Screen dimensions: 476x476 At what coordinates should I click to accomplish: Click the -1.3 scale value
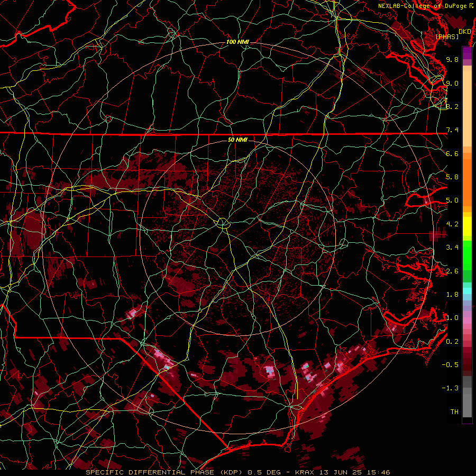(x=450, y=388)
